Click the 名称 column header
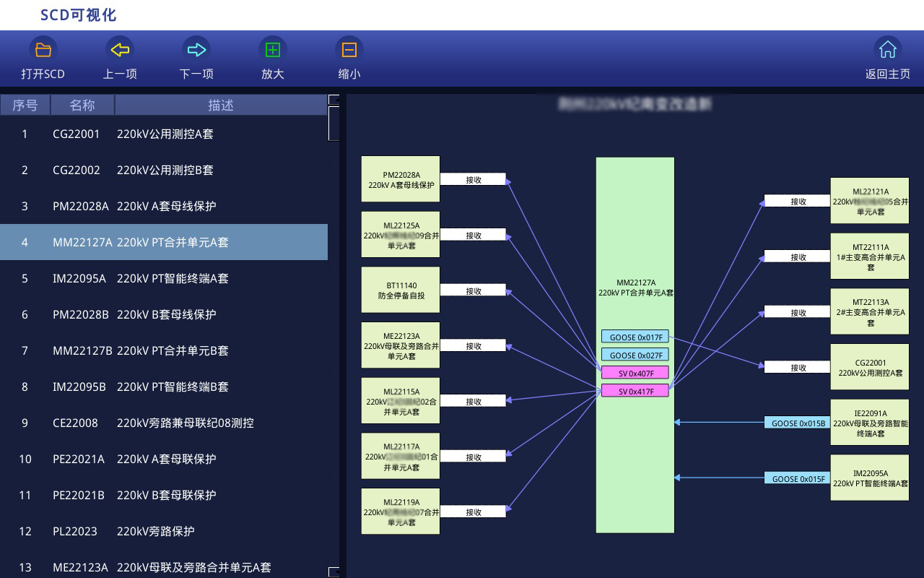The height and width of the screenshot is (578, 924). (x=82, y=105)
